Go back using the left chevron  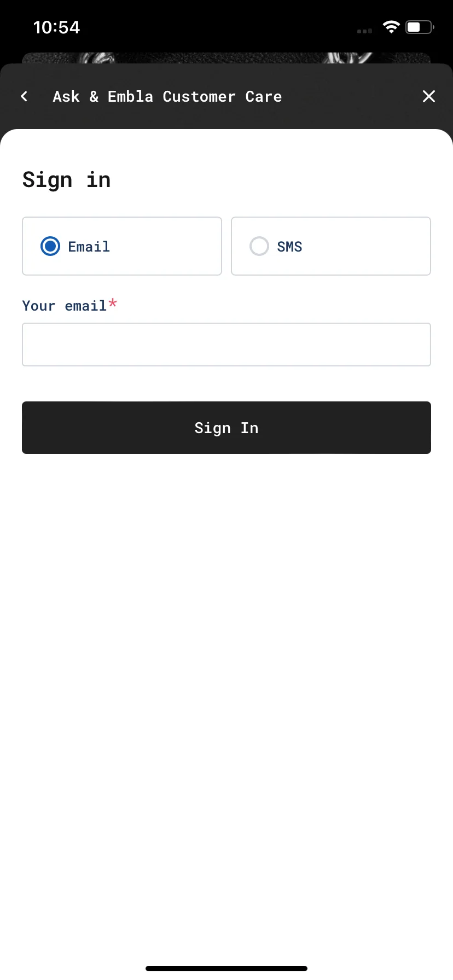tap(24, 96)
